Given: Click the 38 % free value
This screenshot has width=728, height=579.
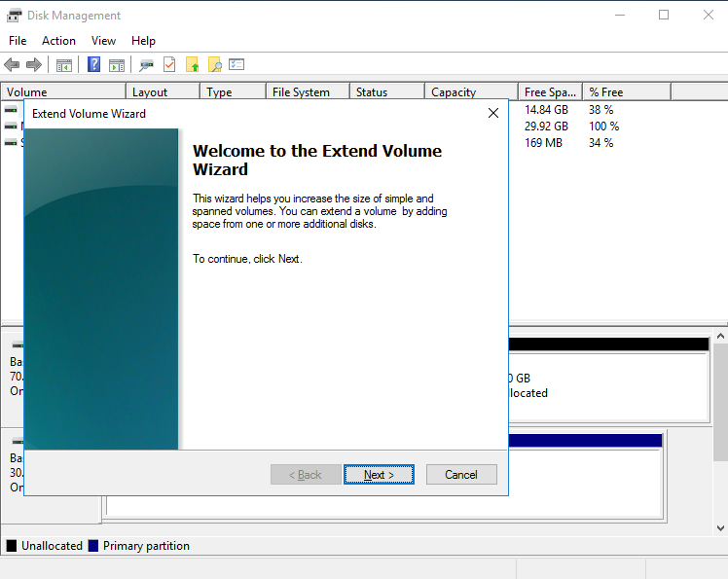Looking at the screenshot, I should tap(601, 110).
